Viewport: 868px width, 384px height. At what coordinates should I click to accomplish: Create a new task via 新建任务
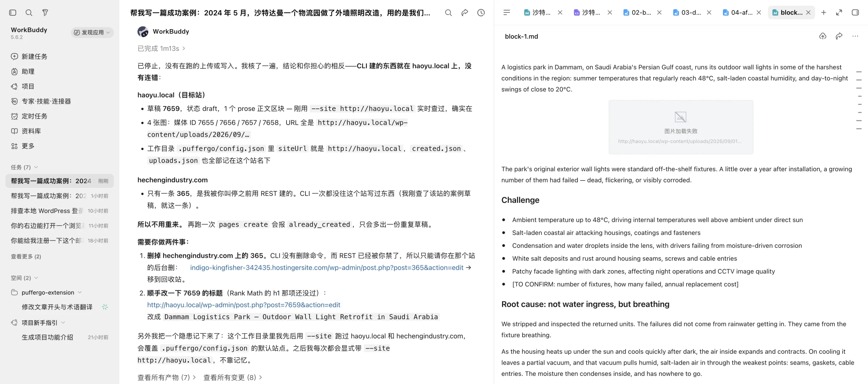pos(59,57)
